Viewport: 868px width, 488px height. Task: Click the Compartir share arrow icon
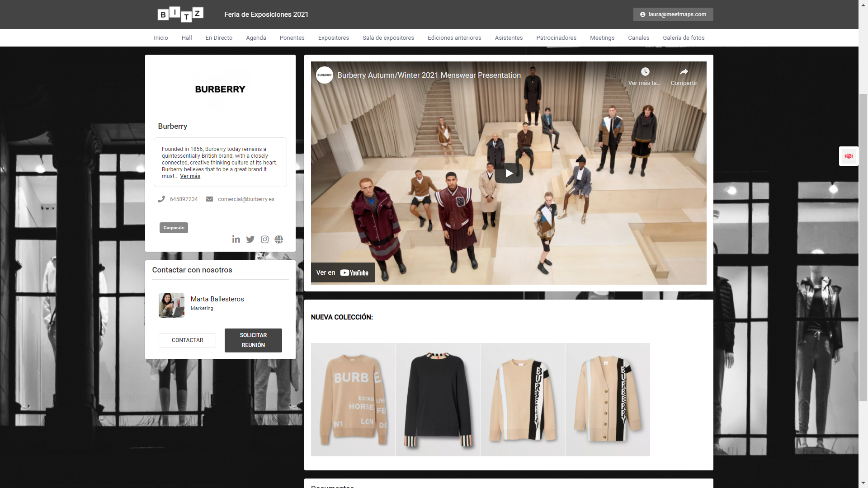pyautogui.click(x=684, y=72)
